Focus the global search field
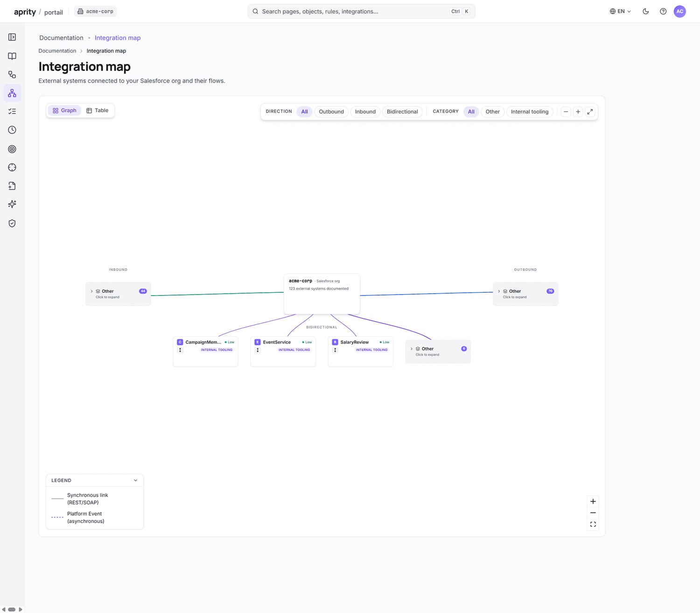 pyautogui.click(x=362, y=11)
